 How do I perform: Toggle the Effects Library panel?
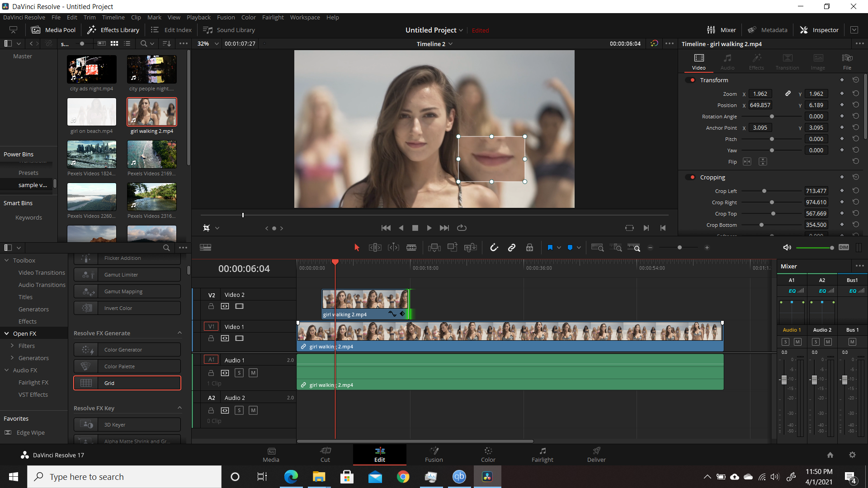click(113, 30)
